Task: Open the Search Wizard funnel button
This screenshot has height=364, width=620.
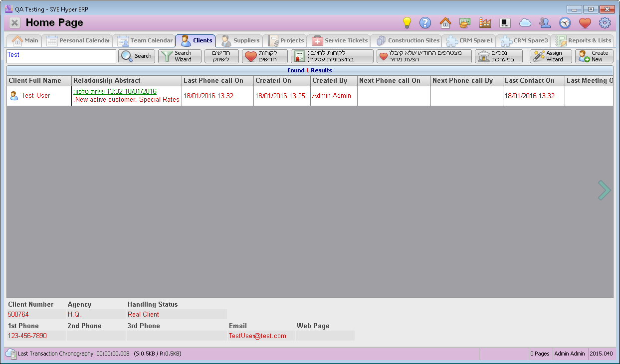Action: [180, 56]
